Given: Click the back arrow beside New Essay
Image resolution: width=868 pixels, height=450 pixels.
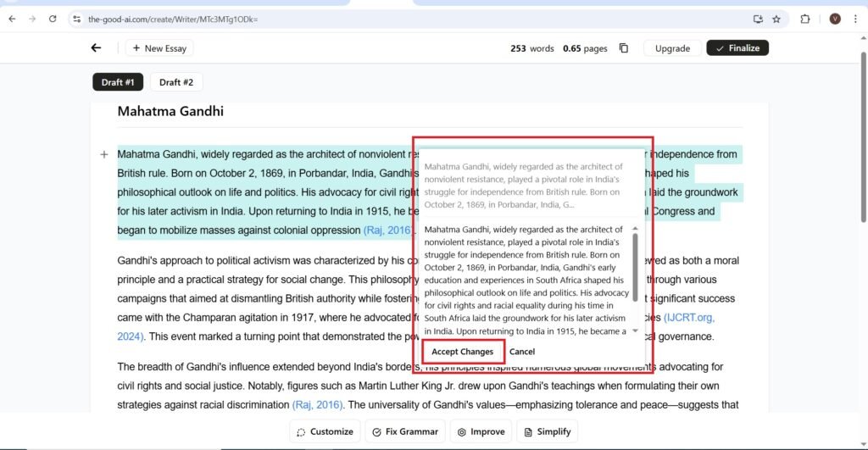Looking at the screenshot, I should pos(96,48).
